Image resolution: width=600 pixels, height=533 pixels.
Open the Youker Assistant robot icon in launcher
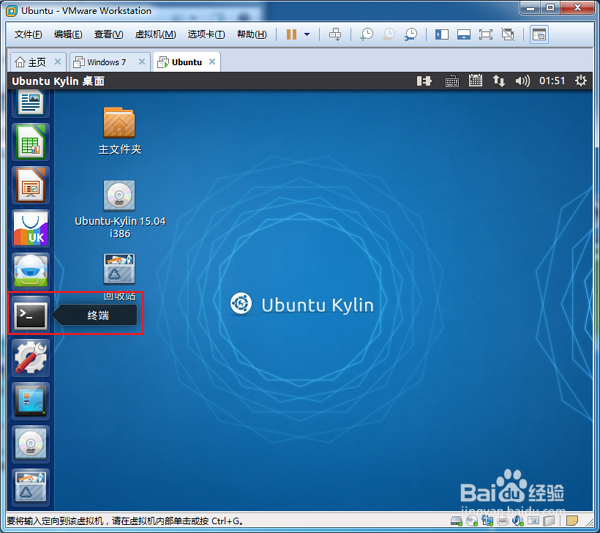pos(31,272)
